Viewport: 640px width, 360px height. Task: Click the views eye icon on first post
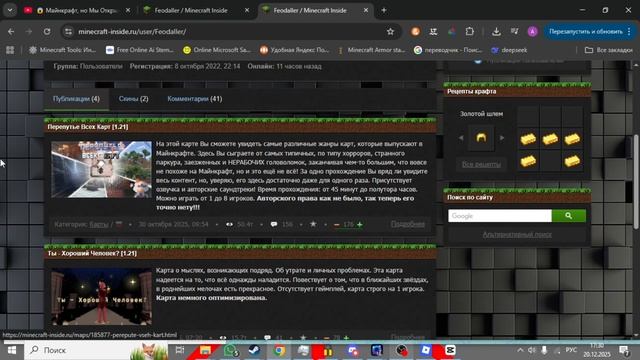click(229, 224)
